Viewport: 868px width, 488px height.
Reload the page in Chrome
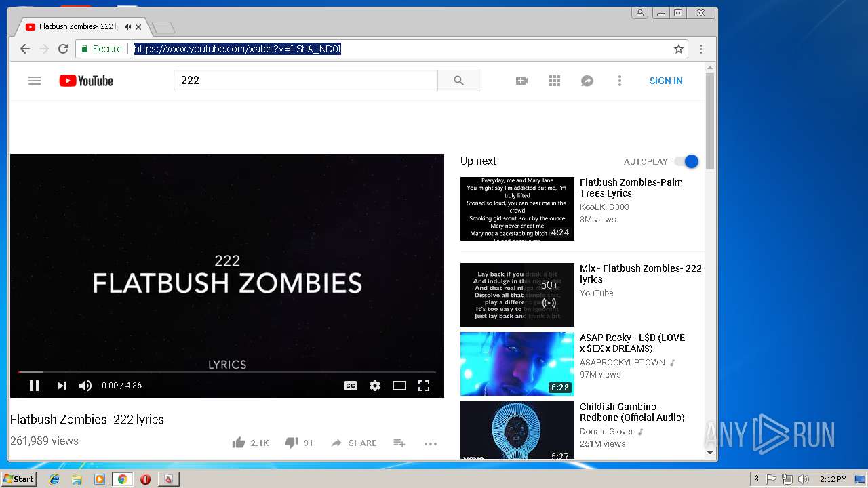tap(63, 49)
